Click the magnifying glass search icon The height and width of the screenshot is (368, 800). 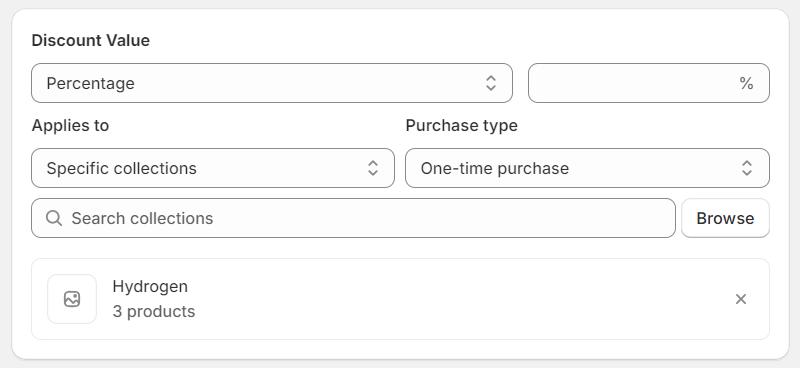coord(54,218)
